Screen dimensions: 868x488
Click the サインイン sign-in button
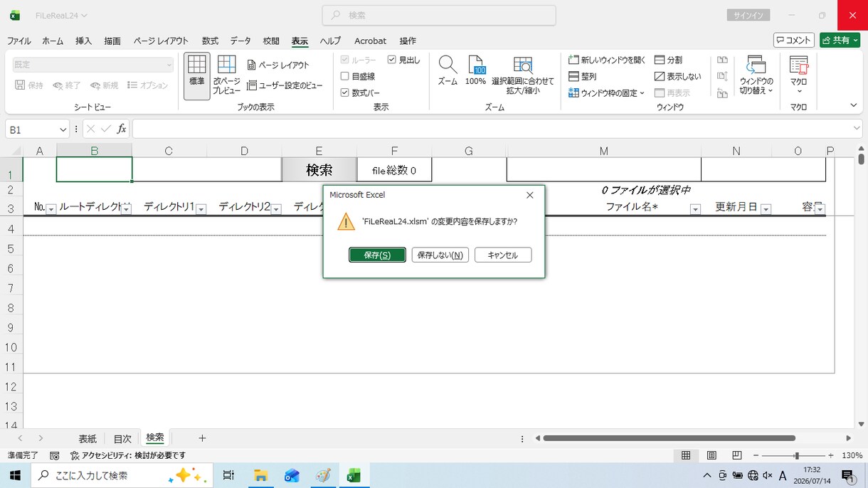click(748, 15)
